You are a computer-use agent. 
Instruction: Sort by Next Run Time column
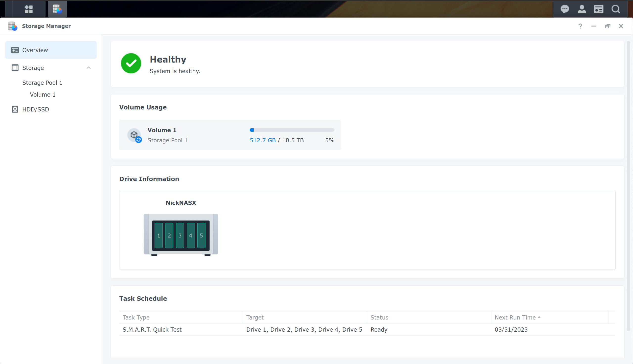click(550, 318)
